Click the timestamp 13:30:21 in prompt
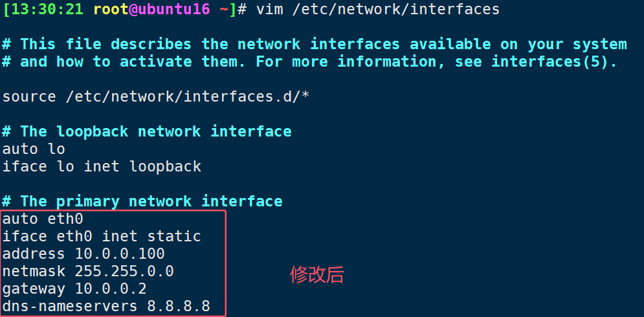644x317 pixels. pyautogui.click(x=47, y=9)
